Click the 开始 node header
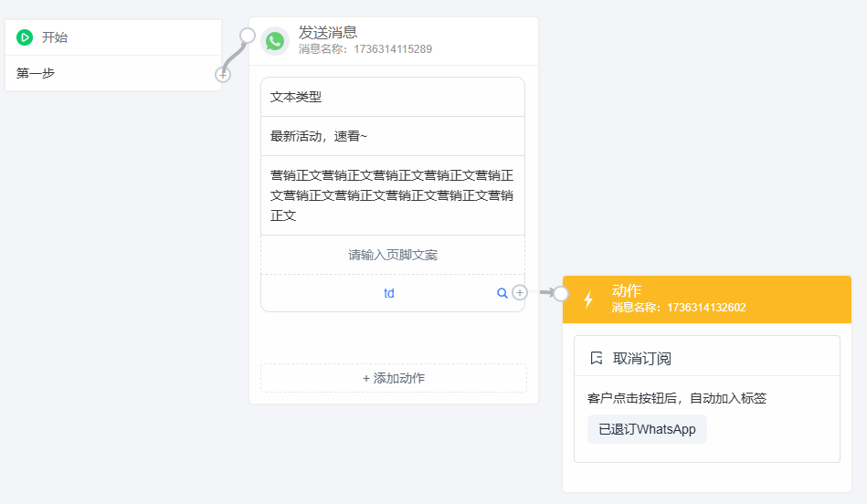The width and height of the screenshot is (867, 504). pyautogui.click(x=113, y=37)
